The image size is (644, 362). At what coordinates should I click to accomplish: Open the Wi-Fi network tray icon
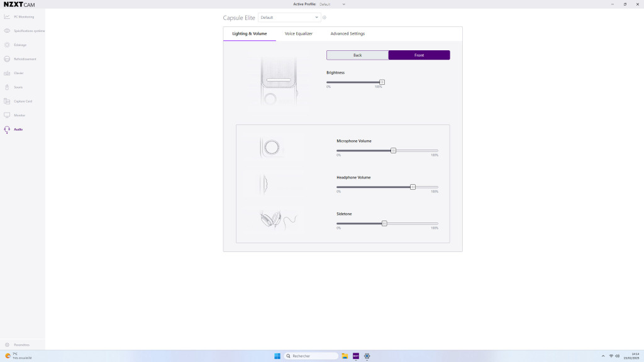611,356
